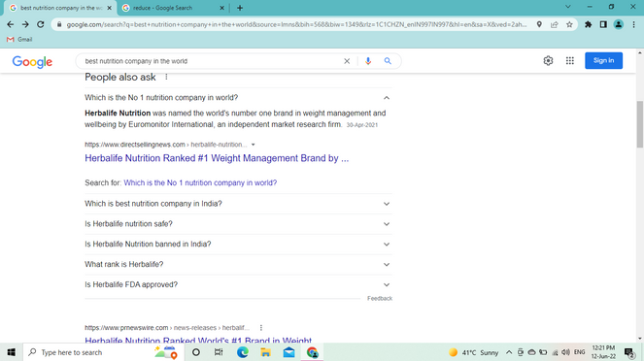Go to Google home via logo

click(x=32, y=62)
